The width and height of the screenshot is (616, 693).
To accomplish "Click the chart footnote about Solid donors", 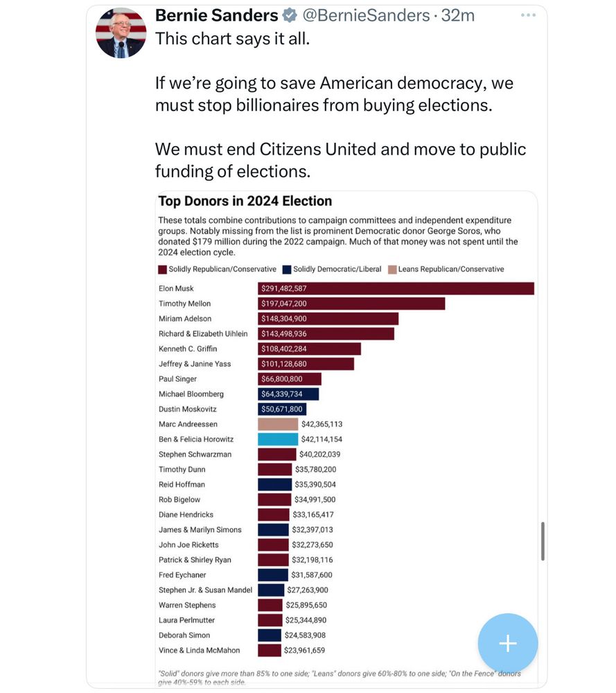I will coord(340,677).
